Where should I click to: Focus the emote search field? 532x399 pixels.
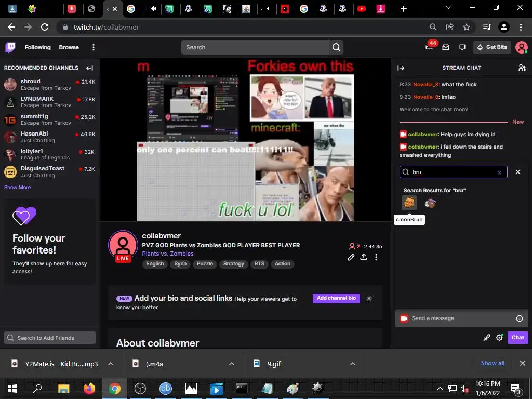coord(453,172)
